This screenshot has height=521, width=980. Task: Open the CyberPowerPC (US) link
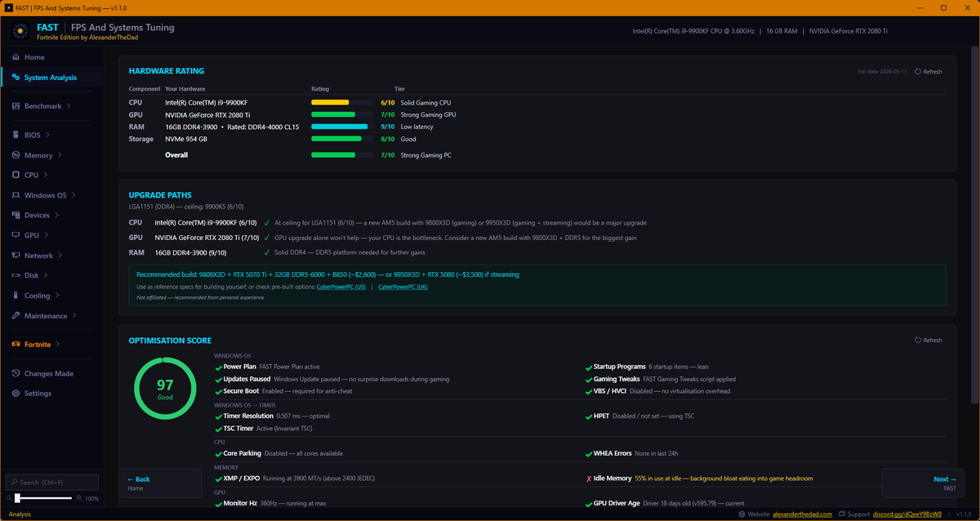pyautogui.click(x=341, y=287)
